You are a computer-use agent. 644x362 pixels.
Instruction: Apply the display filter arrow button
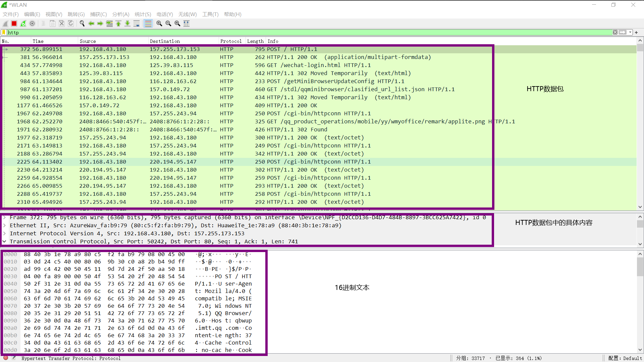point(623,33)
